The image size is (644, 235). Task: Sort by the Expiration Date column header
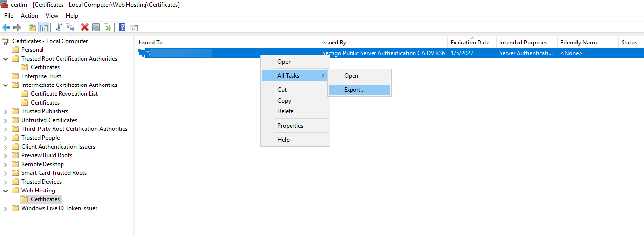pyautogui.click(x=472, y=43)
